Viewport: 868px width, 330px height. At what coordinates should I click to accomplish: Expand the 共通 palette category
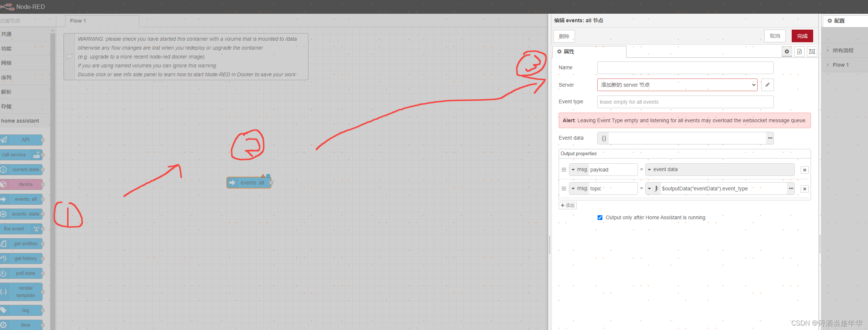click(25, 34)
